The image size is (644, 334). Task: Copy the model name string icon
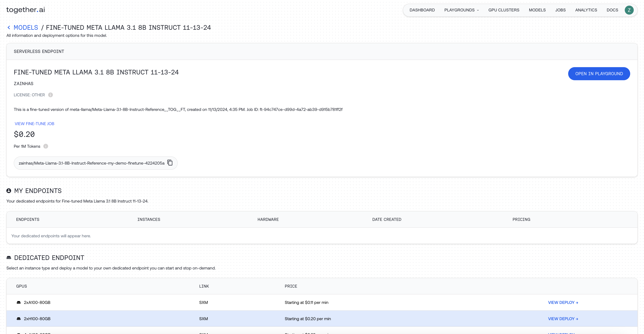[170, 163]
